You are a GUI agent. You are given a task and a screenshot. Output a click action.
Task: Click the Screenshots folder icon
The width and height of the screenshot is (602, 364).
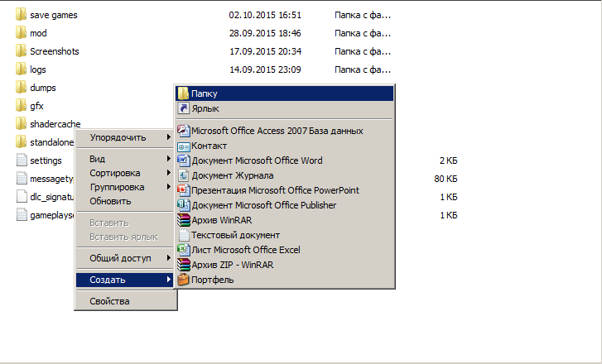pyautogui.click(x=22, y=51)
